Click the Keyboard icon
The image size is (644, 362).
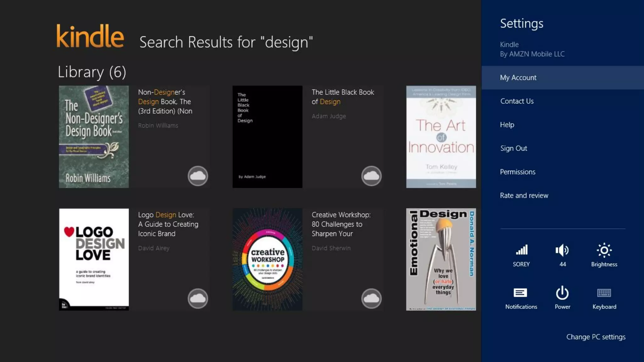(x=604, y=293)
